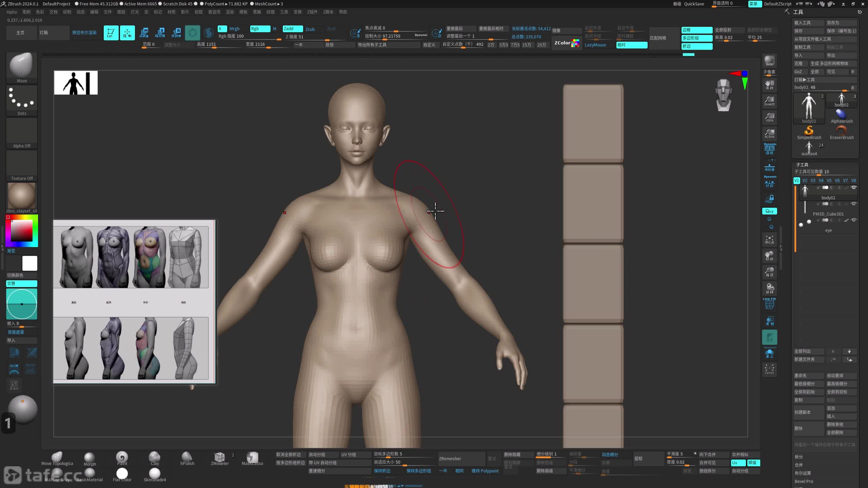Select the Move gizmo (移动轴) icon
This screenshot has width=868, height=488.
pos(144,33)
